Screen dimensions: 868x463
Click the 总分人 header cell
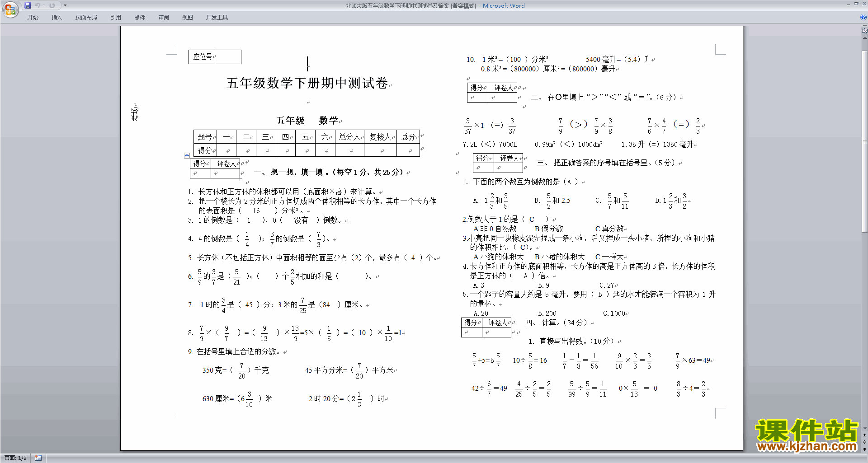[350, 137]
